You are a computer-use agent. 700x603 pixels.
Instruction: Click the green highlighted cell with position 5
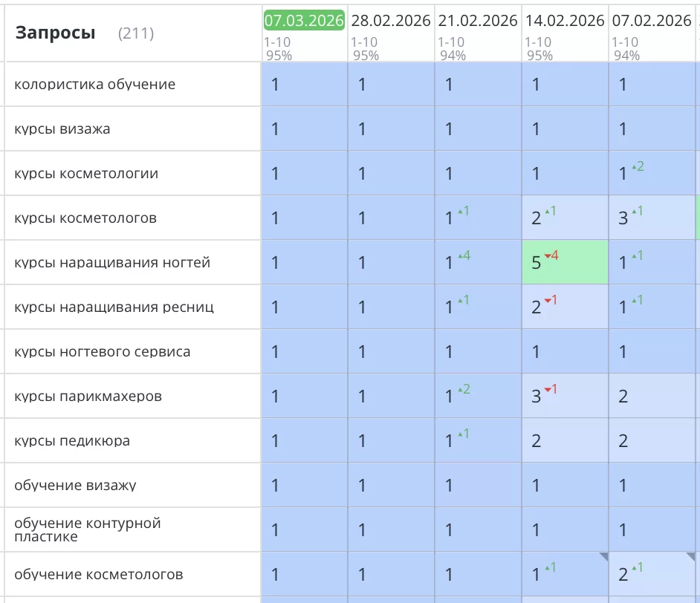pyautogui.click(x=565, y=263)
